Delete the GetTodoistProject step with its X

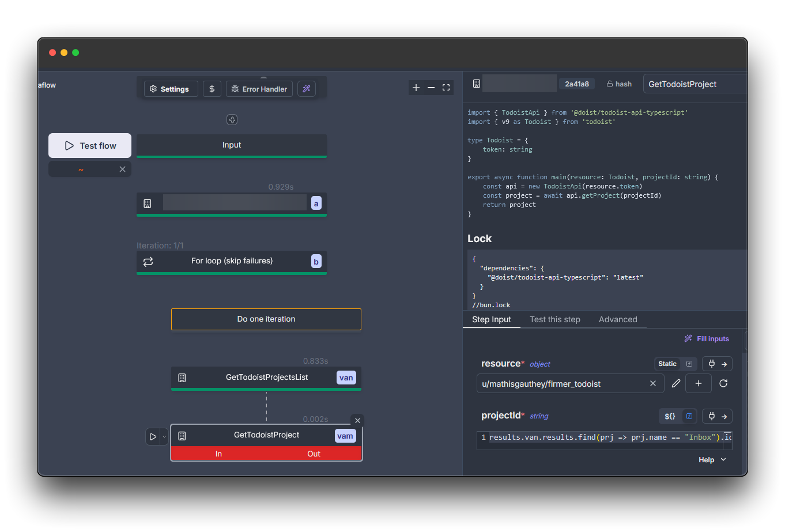point(357,420)
